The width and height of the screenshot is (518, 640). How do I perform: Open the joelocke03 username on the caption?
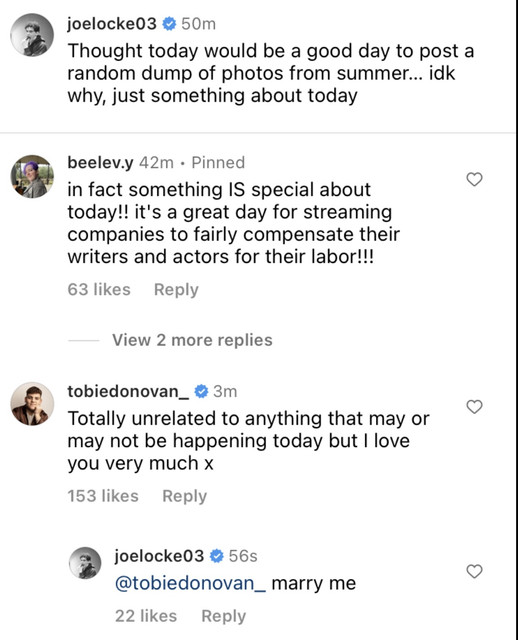(x=112, y=24)
